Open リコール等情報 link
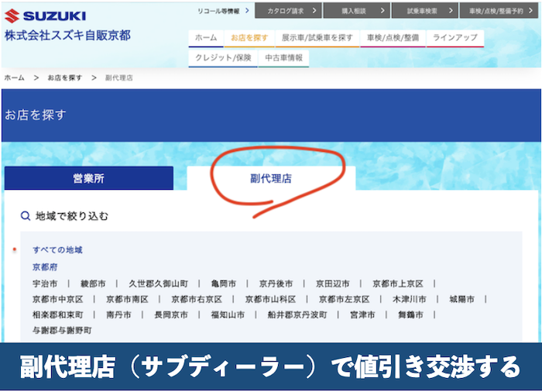 click(x=223, y=11)
